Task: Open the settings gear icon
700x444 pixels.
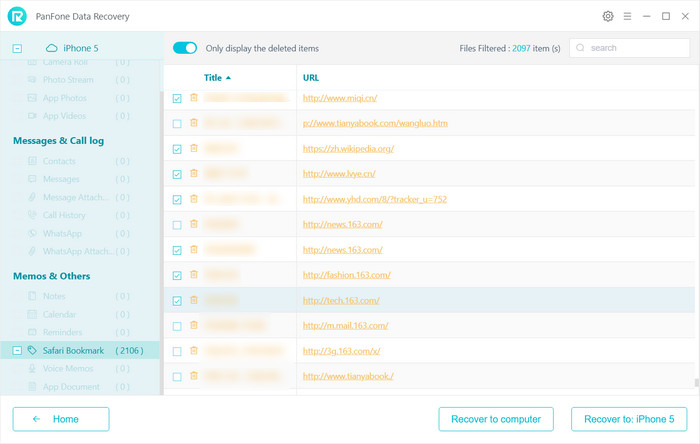Action: pos(608,17)
